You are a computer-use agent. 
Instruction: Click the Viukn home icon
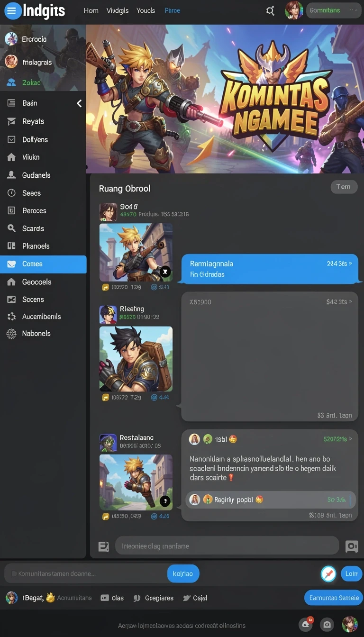[11, 157]
